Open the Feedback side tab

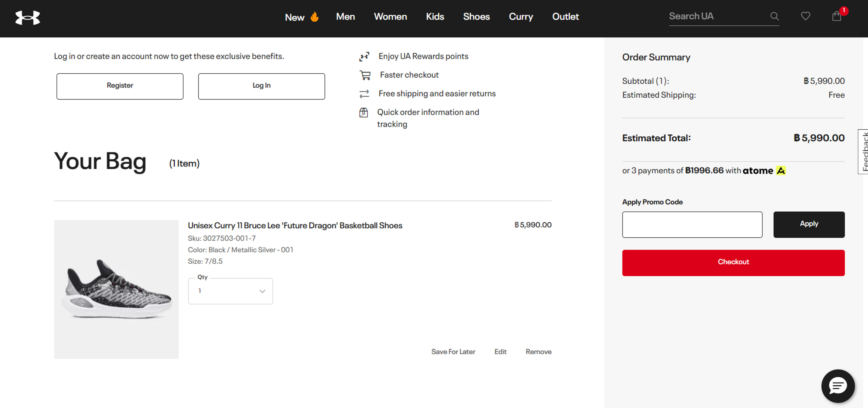click(x=863, y=152)
